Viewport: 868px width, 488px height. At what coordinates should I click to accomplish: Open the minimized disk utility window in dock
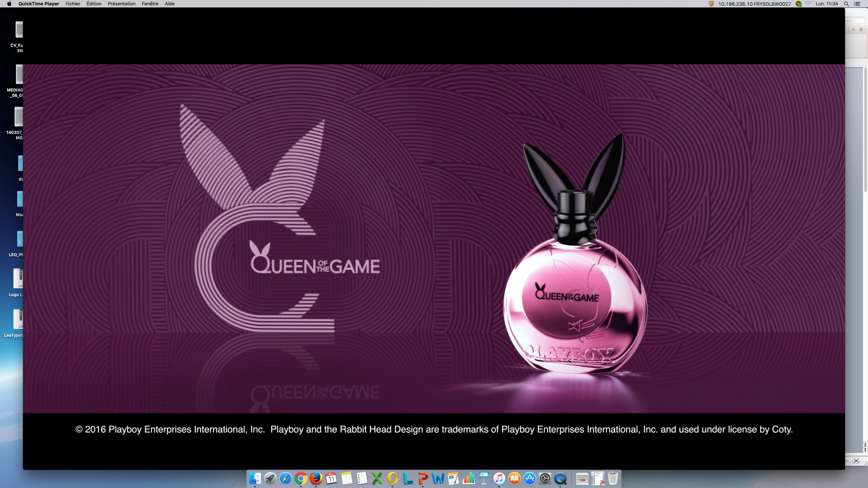point(582,479)
